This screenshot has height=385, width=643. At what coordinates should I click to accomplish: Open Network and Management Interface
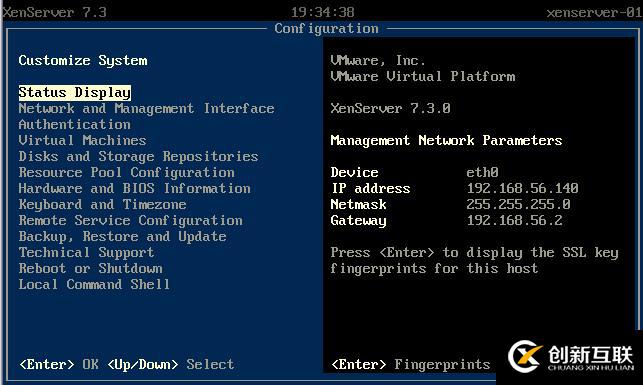point(146,109)
